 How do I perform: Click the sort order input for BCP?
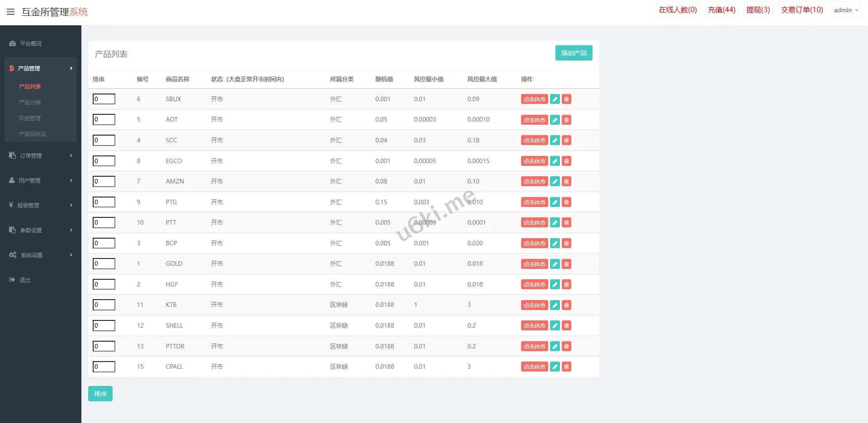104,243
